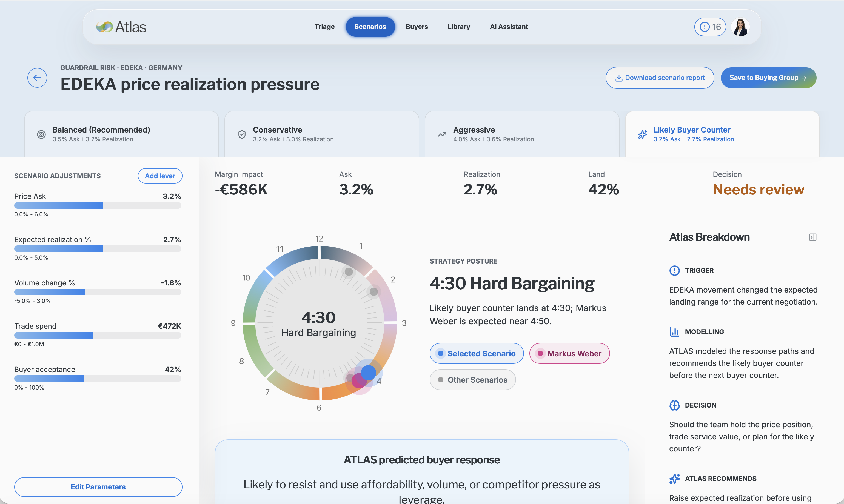The width and height of the screenshot is (844, 504).
Task: Click the Realization value 2.7%
Action: (480, 190)
